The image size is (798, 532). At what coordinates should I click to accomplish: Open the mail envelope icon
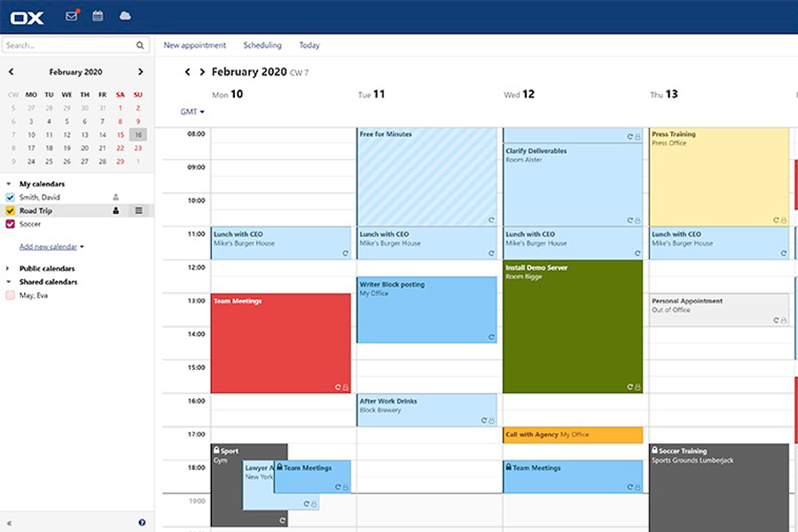pyautogui.click(x=71, y=16)
